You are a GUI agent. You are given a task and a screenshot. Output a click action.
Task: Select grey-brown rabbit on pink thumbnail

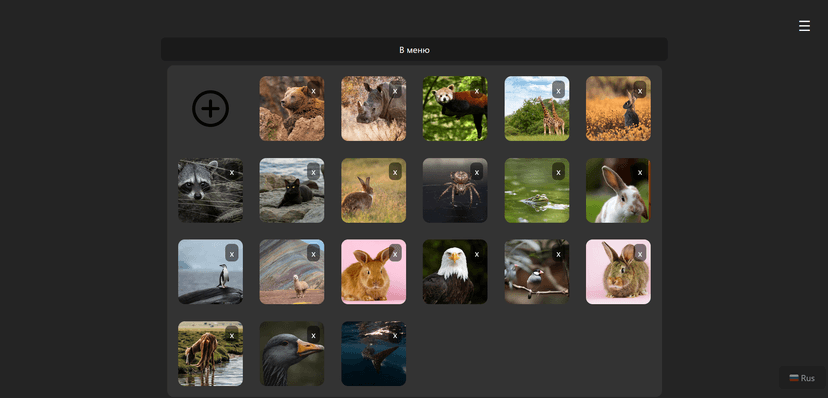(618, 272)
